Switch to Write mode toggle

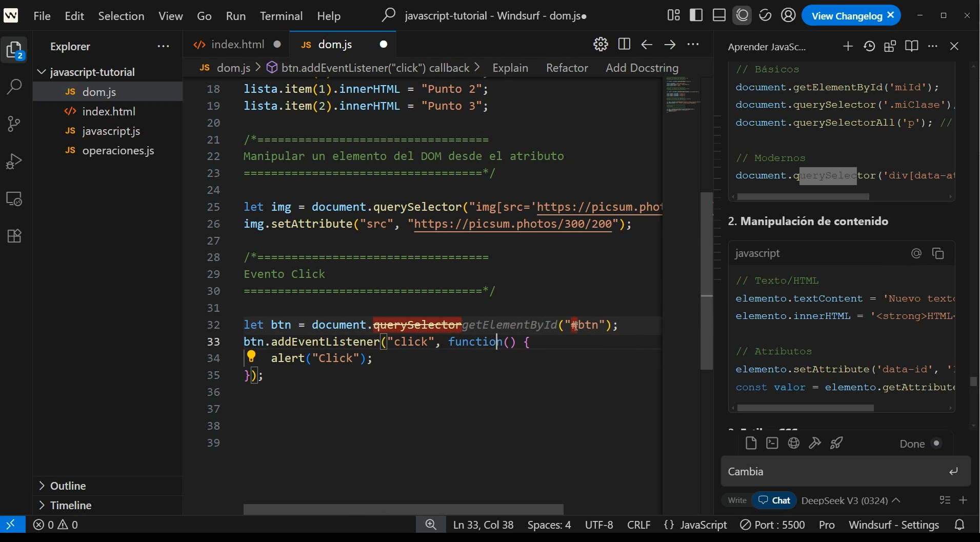pyautogui.click(x=737, y=500)
